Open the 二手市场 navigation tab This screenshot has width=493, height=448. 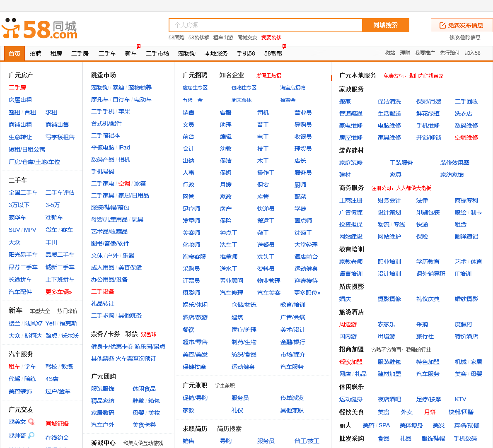[x=157, y=54]
